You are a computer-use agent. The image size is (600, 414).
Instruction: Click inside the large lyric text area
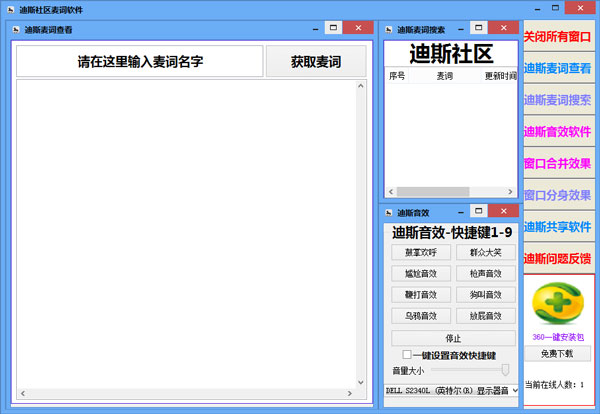[x=186, y=234]
